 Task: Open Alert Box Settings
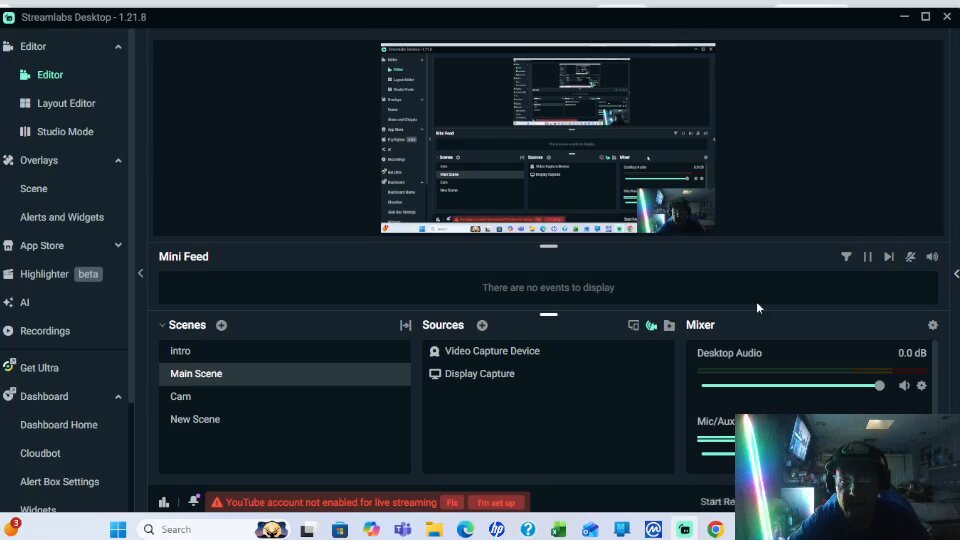click(x=59, y=482)
